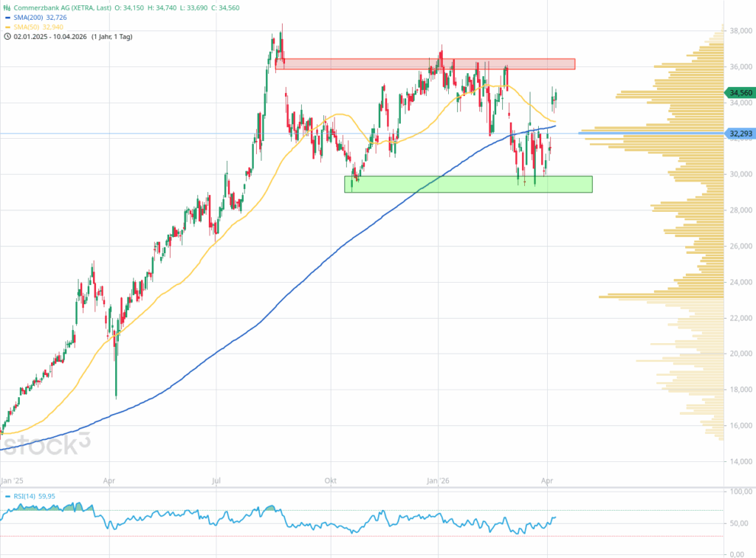
Task: Click the green 34,560 current price tag
Action: point(740,93)
